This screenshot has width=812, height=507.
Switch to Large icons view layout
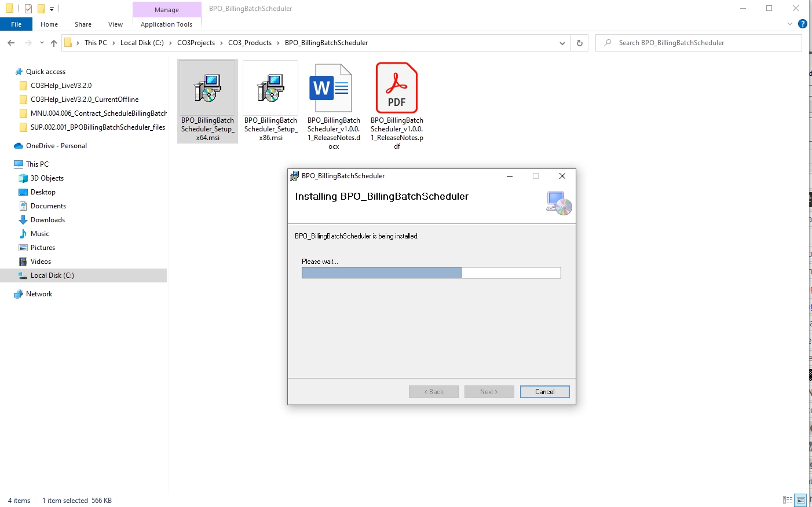(801, 500)
